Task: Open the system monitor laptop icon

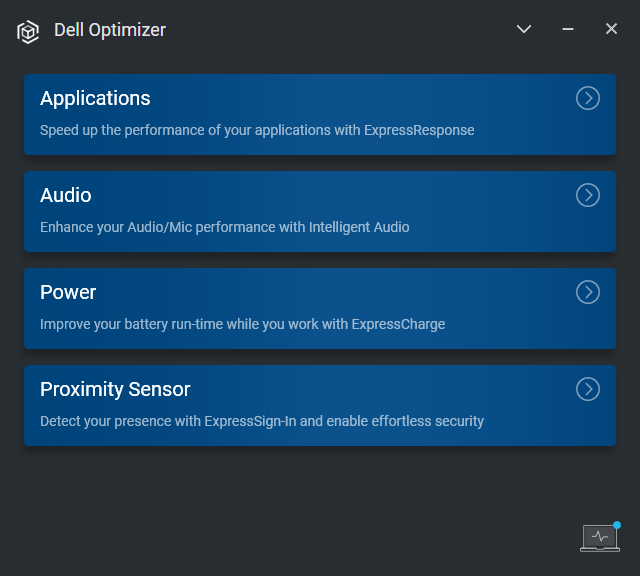Action: (x=599, y=538)
